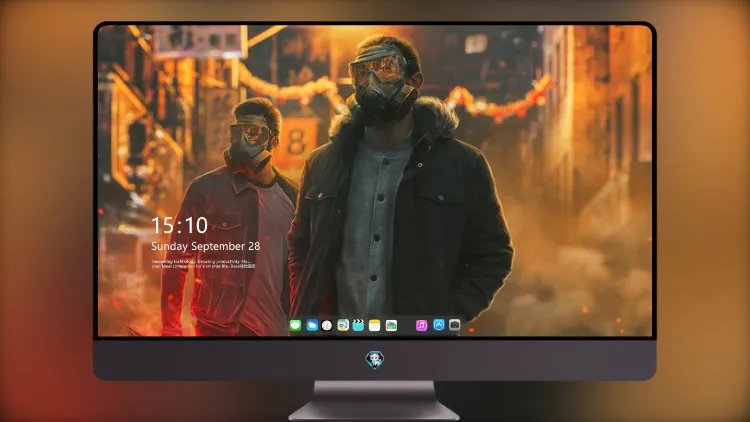Open the Weather app in dock
This screenshot has height=422, width=750.
[x=311, y=325]
